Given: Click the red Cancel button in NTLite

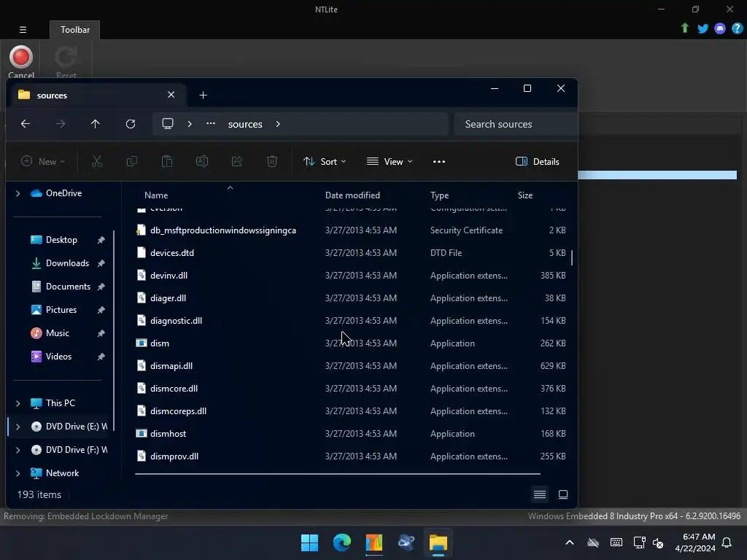Looking at the screenshot, I should [x=21, y=62].
